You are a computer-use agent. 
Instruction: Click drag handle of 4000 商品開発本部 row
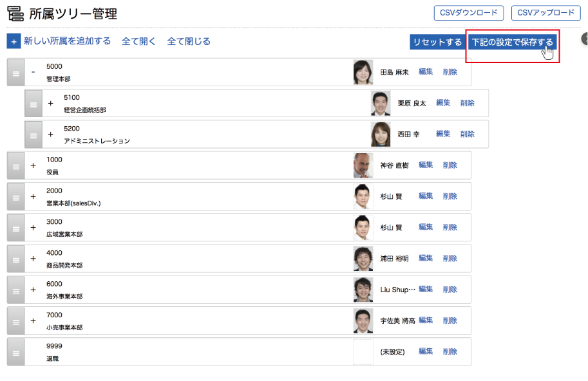click(x=15, y=259)
